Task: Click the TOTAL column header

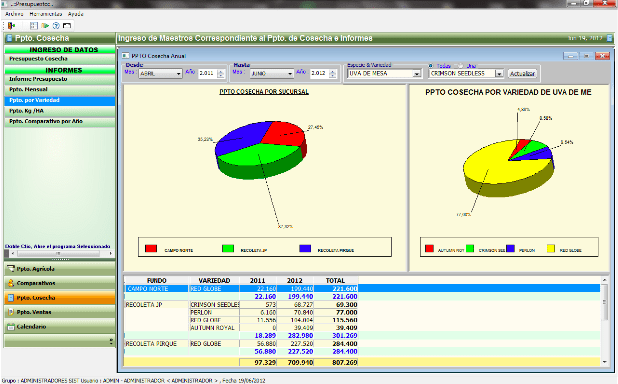Action: coord(335,280)
